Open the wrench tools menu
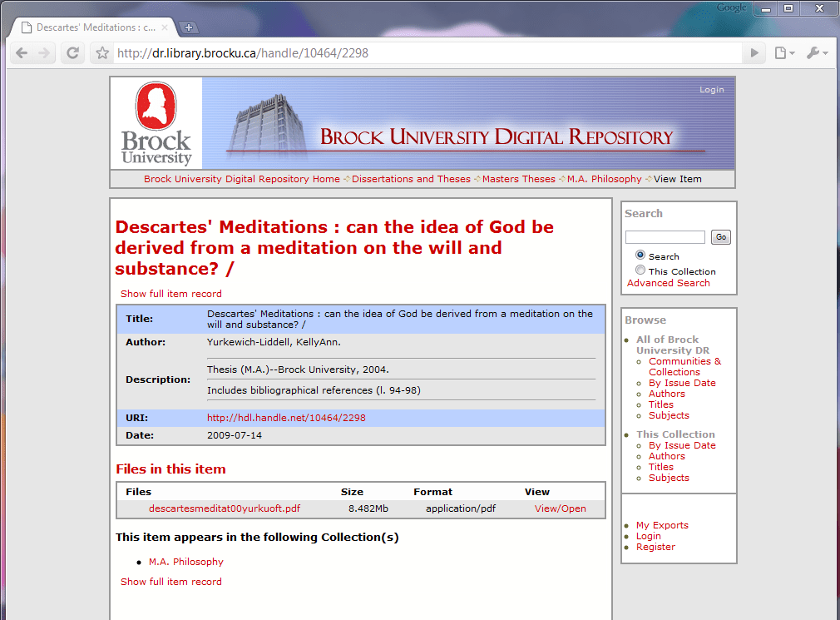840x620 pixels. click(x=817, y=53)
